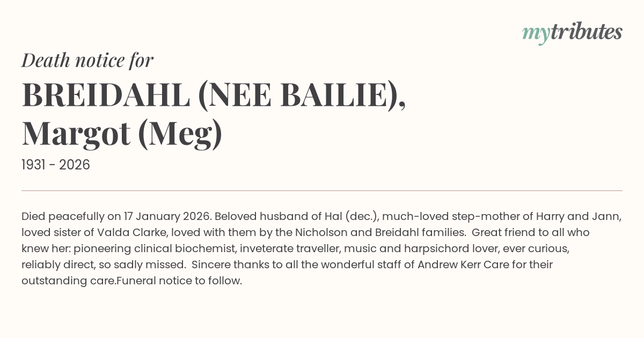Image resolution: width=644 pixels, height=338 pixels.
Task: Click the horizontal divider line
Action: click(322, 190)
